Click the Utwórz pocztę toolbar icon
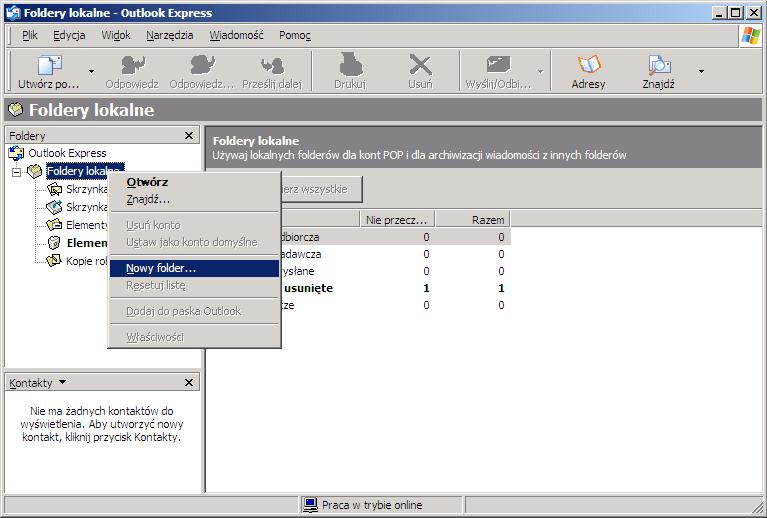The image size is (767, 518). (x=49, y=65)
